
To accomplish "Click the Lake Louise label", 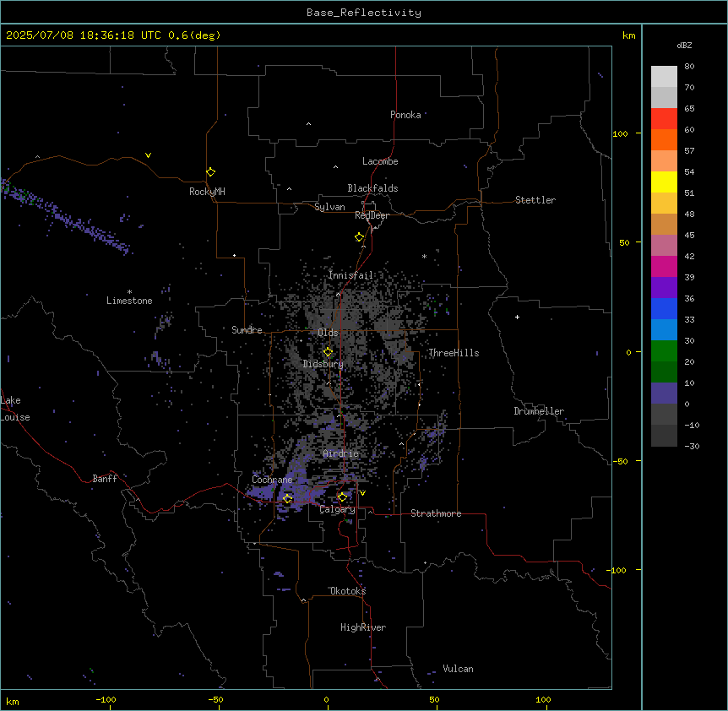I will click(14, 409).
